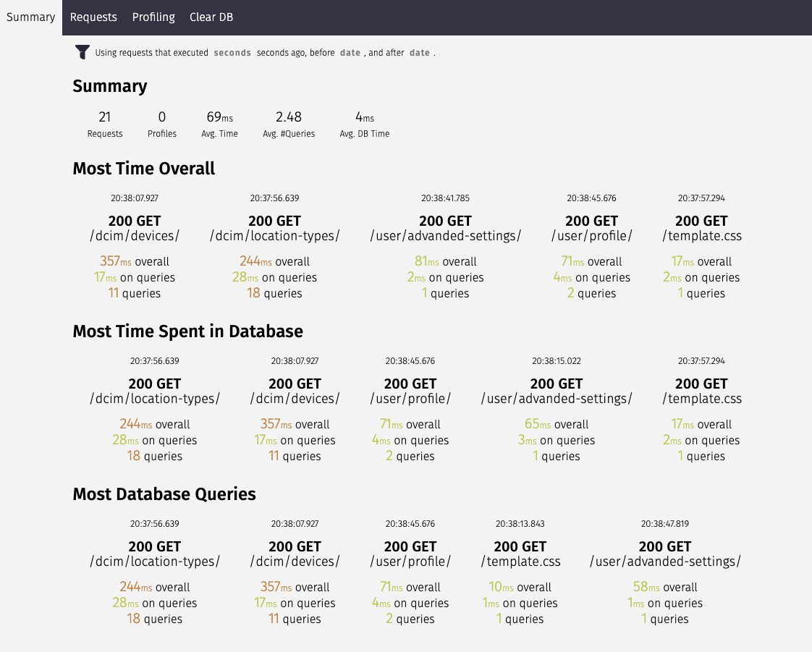Select the Summary tab
The height and width of the screenshot is (652, 812).
tap(30, 17)
